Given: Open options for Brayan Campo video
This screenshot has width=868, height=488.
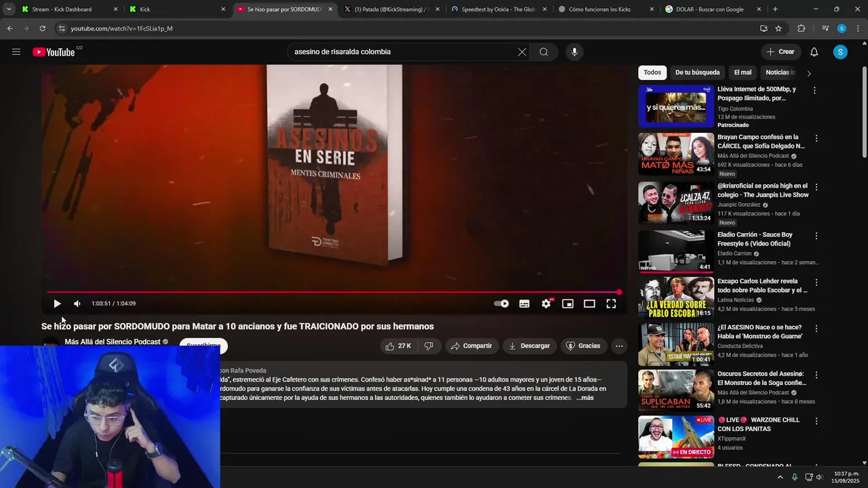Looking at the screenshot, I should pos(816,138).
